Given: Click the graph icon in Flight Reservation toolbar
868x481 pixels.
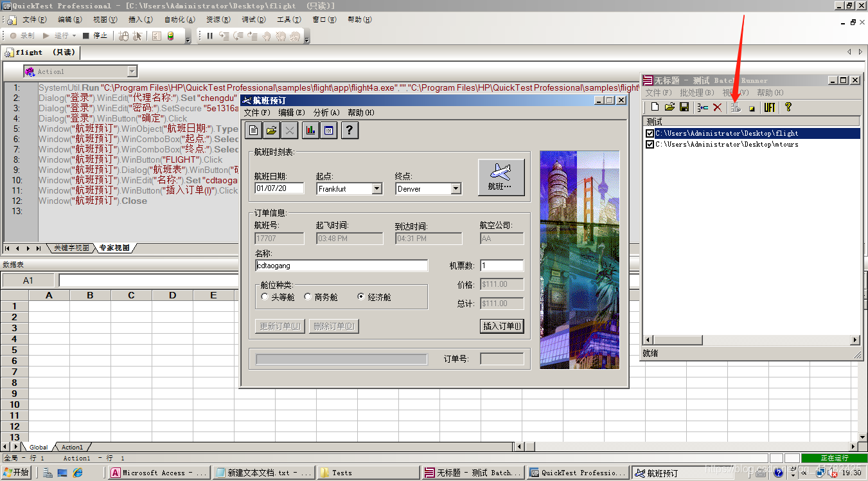Looking at the screenshot, I should tap(311, 130).
